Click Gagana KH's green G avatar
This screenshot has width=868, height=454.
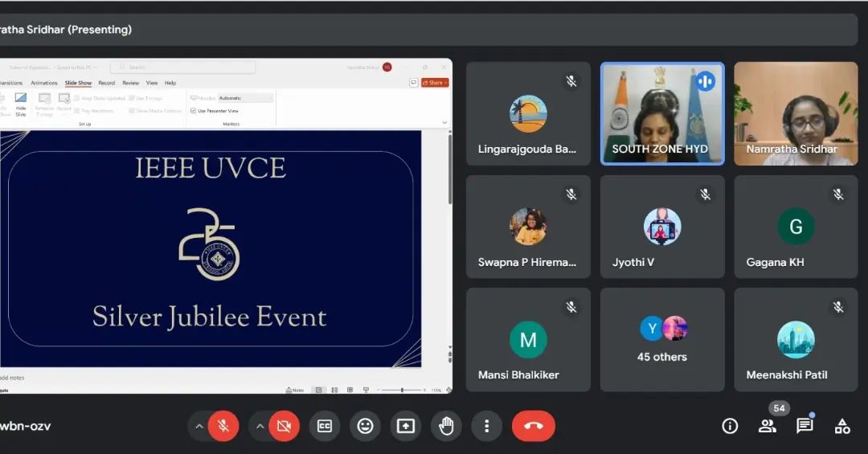pyautogui.click(x=796, y=227)
